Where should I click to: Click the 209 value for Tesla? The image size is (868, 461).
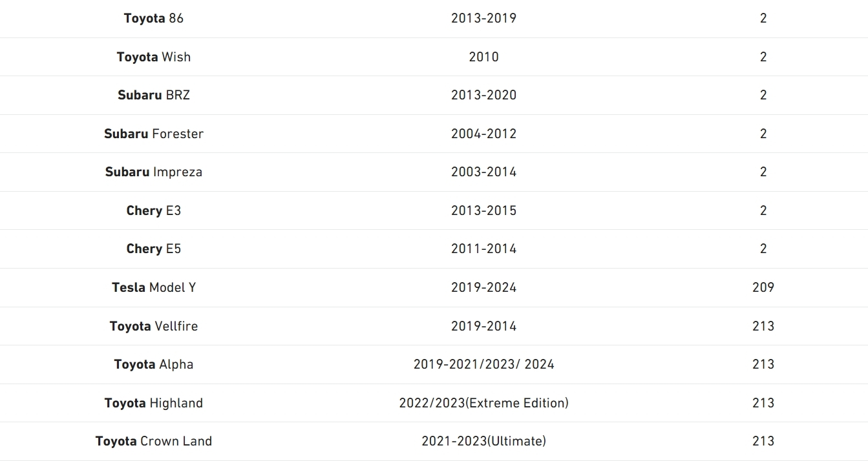763,287
